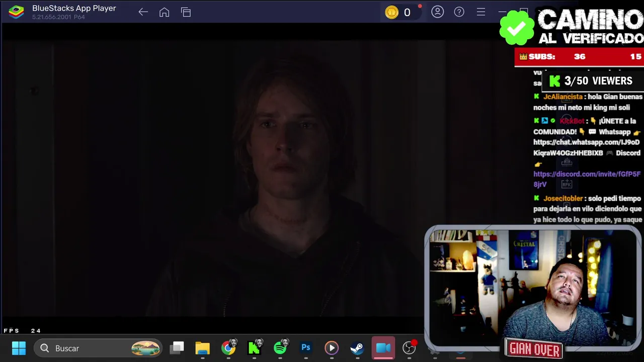Open the BlueStacks hamburger menu
The height and width of the screenshot is (362, 644).
click(x=480, y=12)
